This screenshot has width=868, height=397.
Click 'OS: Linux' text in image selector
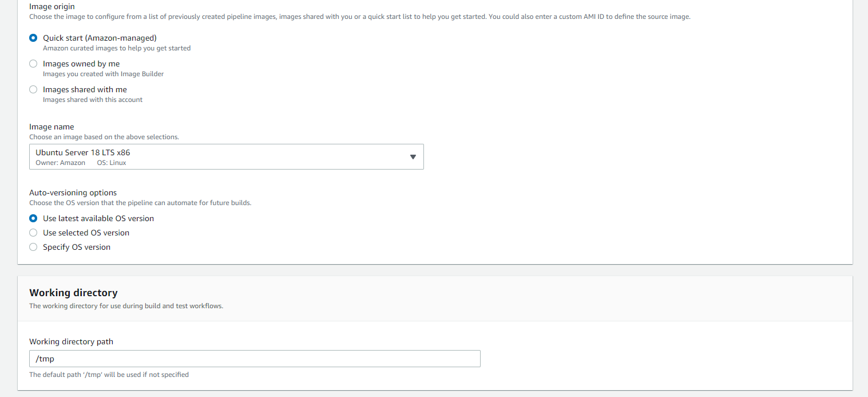pyautogui.click(x=112, y=163)
